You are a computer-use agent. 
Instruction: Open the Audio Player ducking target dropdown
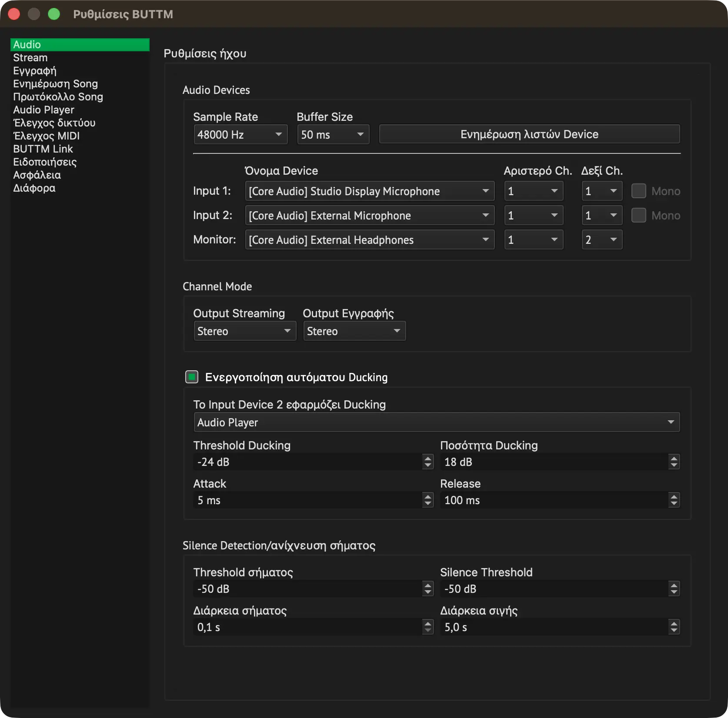pyautogui.click(x=437, y=422)
